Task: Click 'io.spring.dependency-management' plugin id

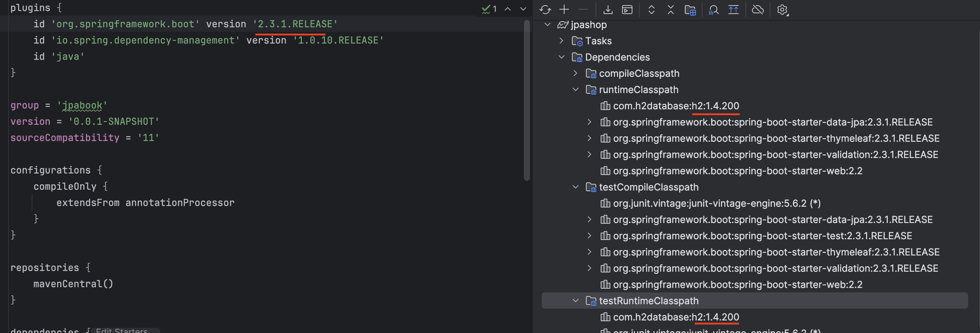Action: pyautogui.click(x=145, y=40)
